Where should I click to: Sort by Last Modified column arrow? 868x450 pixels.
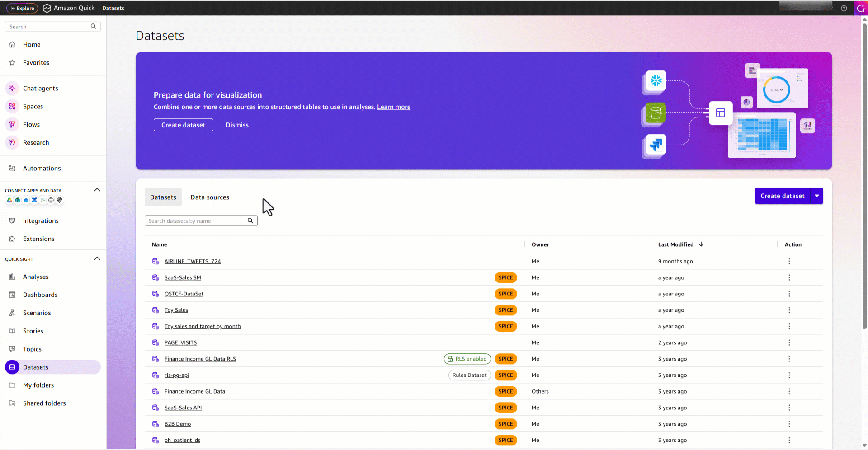coord(701,244)
